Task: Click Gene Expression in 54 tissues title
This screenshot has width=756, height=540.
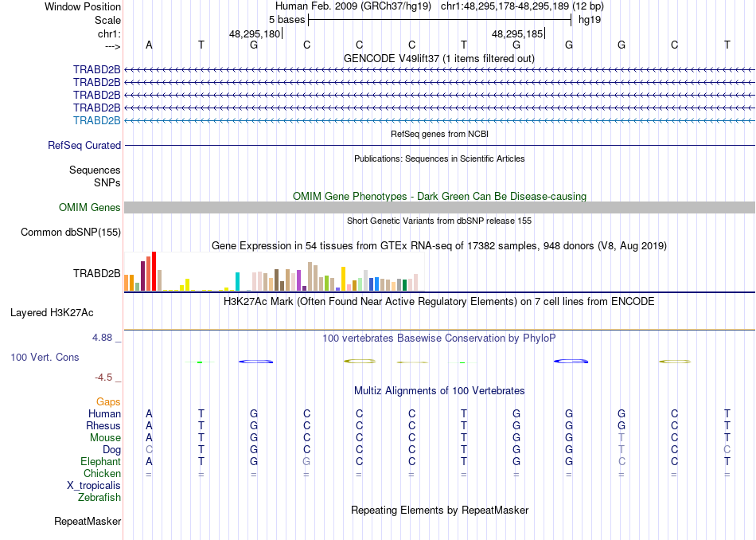Action: [439, 246]
